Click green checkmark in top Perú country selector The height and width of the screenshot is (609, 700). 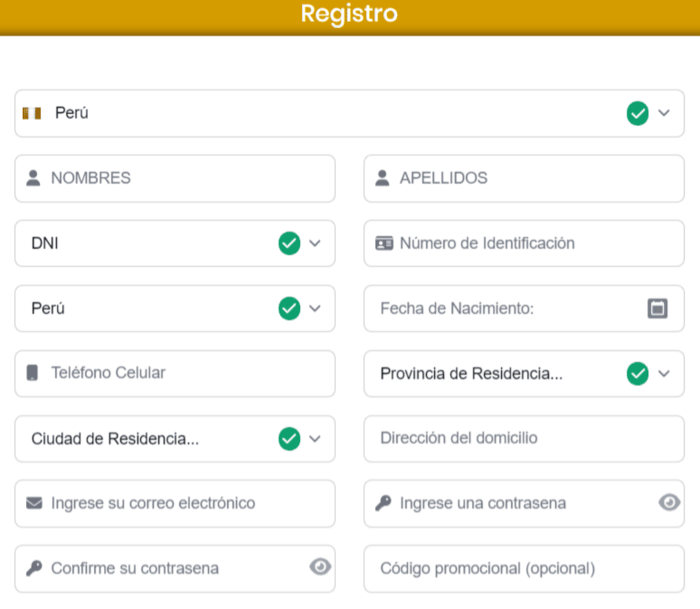[637, 113]
